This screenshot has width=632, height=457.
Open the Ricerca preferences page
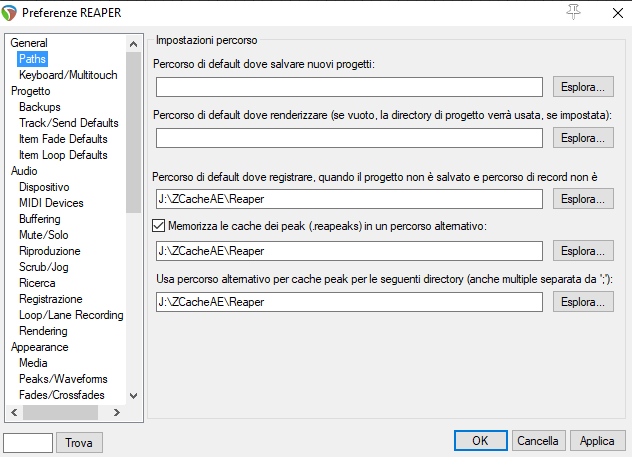pyautogui.click(x=37, y=283)
